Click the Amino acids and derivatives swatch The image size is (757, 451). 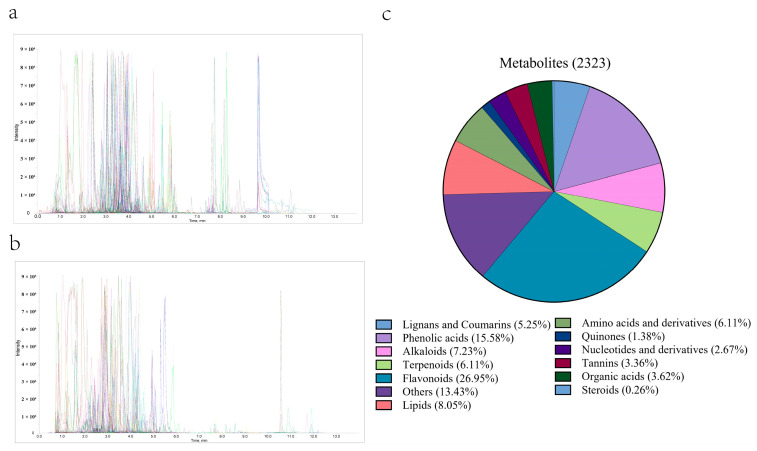563,323
